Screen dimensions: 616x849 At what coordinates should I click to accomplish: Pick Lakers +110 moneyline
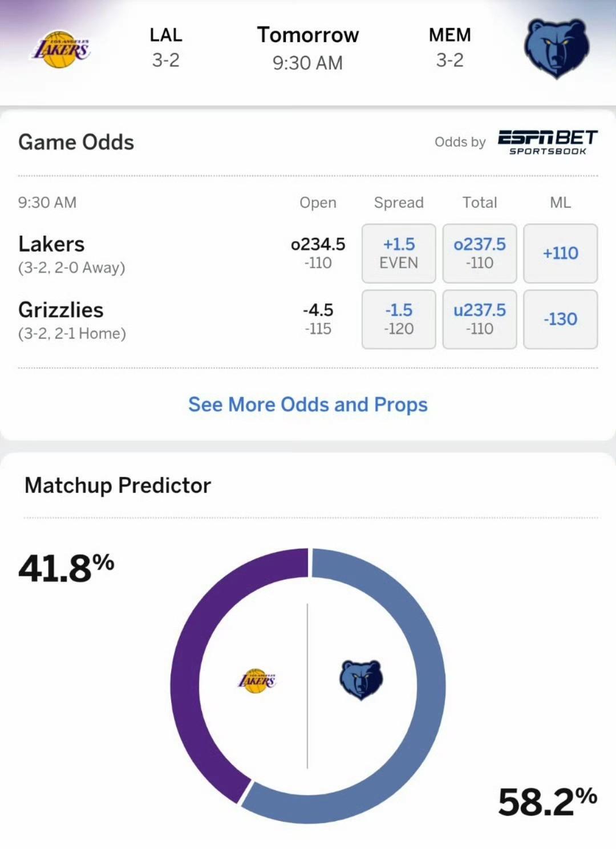point(561,253)
